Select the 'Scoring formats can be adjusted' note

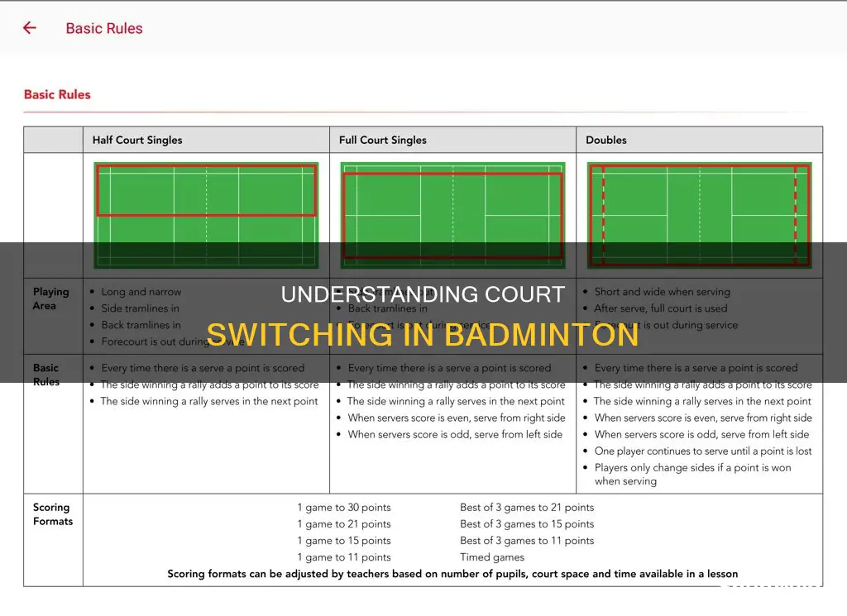click(x=452, y=574)
